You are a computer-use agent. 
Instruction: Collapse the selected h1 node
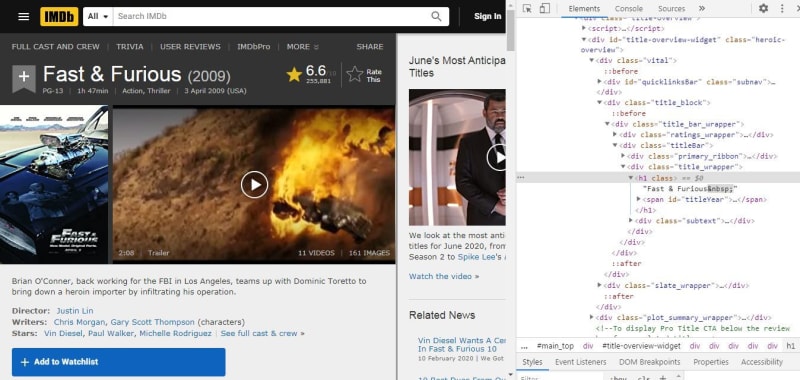631,178
